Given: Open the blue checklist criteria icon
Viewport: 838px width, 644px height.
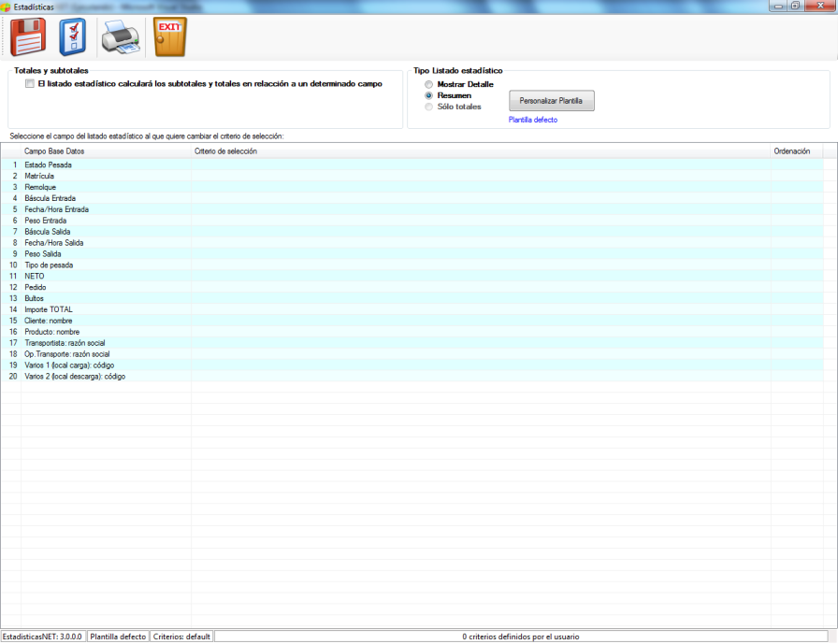Looking at the screenshot, I should [x=72, y=36].
